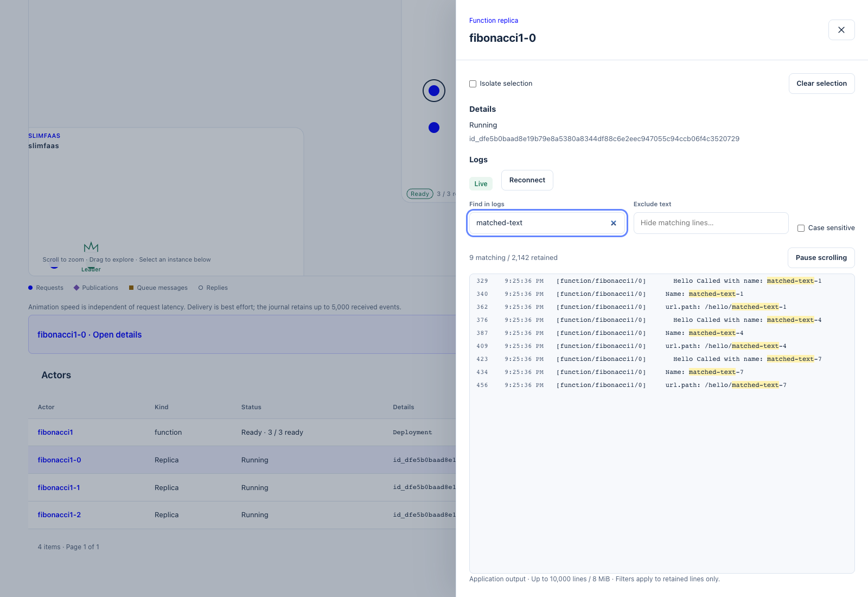
Task: Click the Kind column header
Action: (x=162, y=407)
